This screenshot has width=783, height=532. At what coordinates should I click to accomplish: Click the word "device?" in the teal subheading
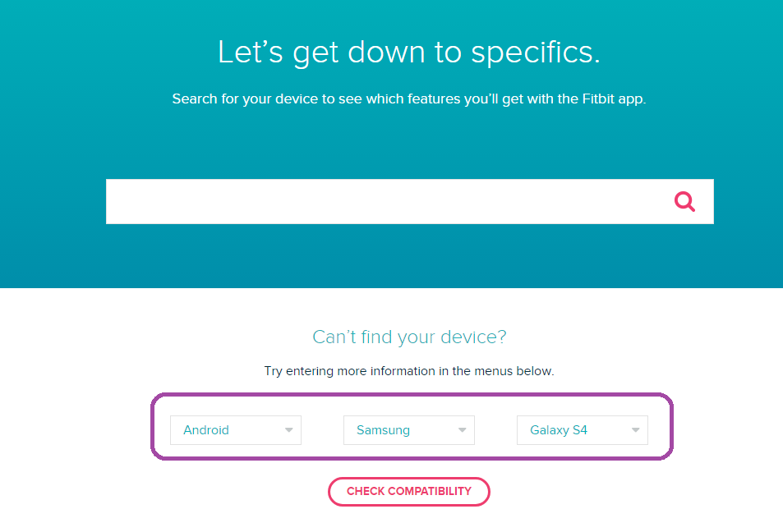478,337
